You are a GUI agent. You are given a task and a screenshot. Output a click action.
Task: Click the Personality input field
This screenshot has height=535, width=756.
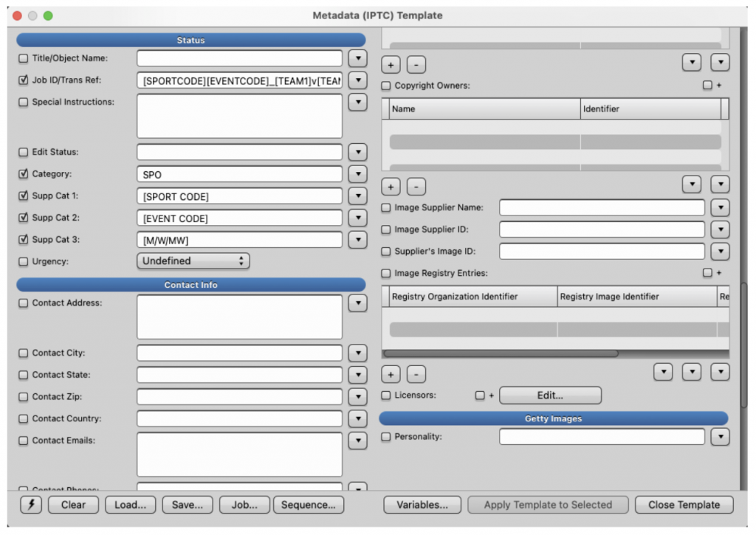(x=602, y=437)
